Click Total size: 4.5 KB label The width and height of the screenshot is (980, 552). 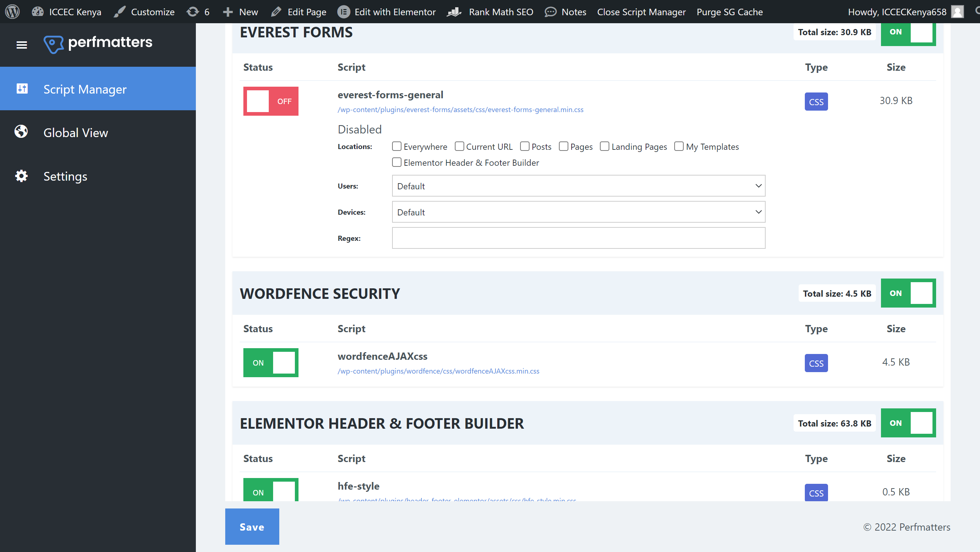point(837,293)
